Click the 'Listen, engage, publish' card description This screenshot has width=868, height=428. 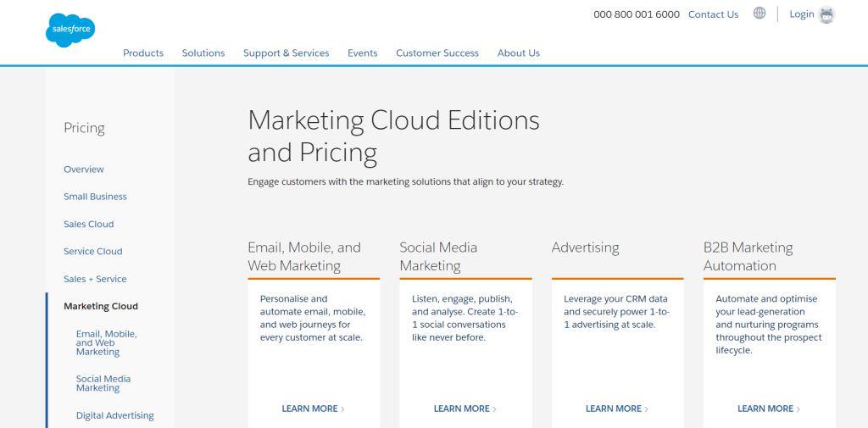[x=465, y=318]
